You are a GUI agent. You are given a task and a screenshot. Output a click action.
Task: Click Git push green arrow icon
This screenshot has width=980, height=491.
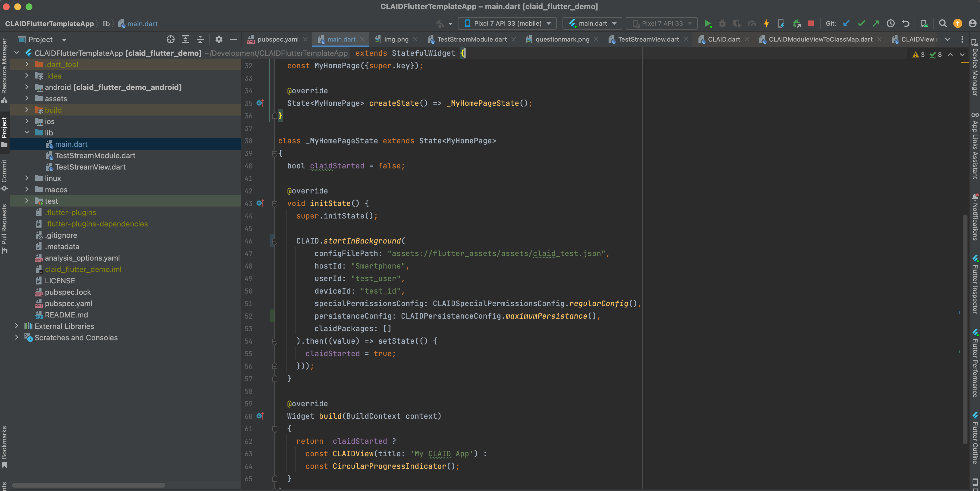876,24
